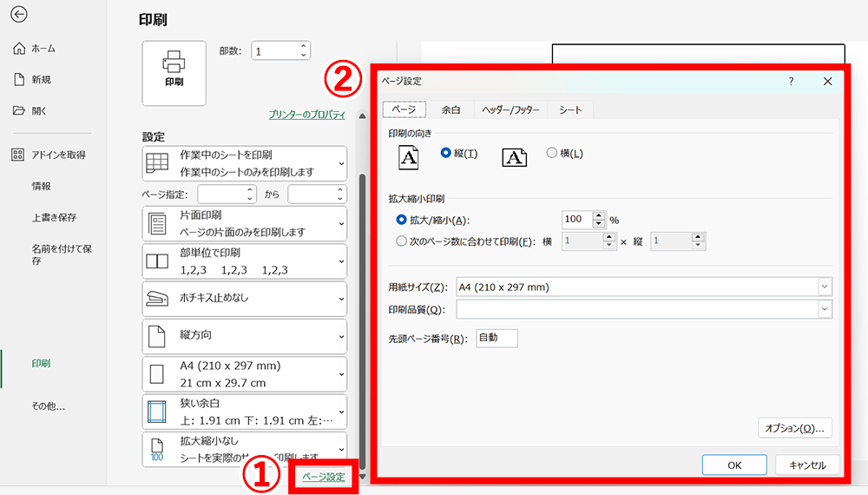
Task: Click the キャンセル button
Action: point(807,465)
